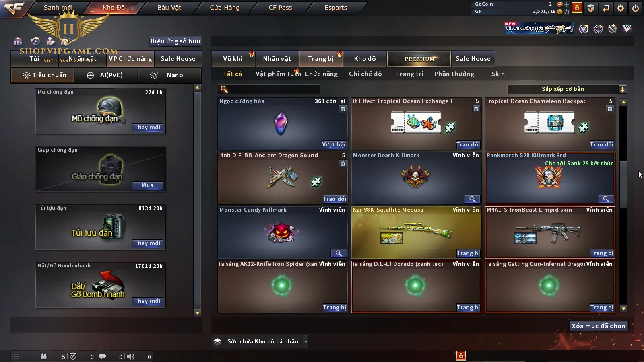Click Vượt bậc on Ngọc cường hóa

click(x=334, y=145)
